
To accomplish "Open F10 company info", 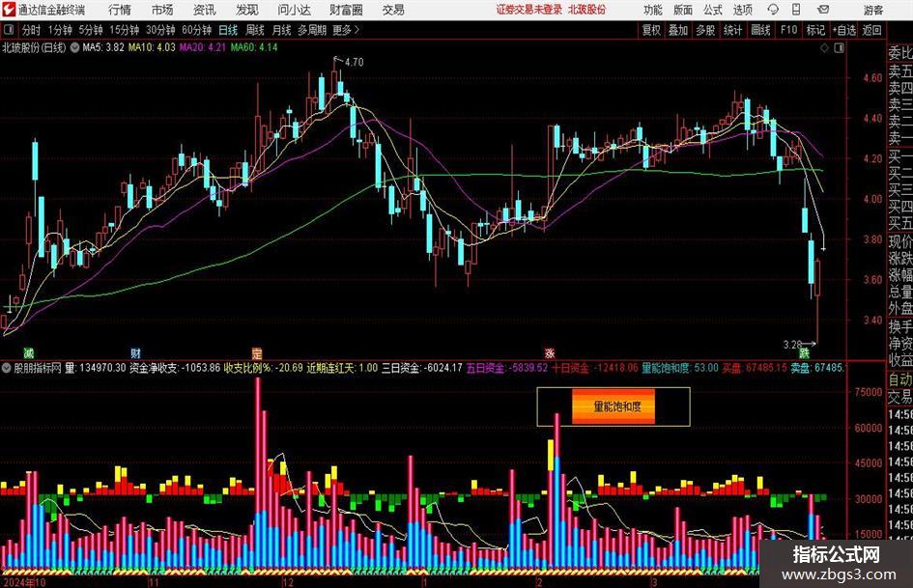I will [788, 30].
